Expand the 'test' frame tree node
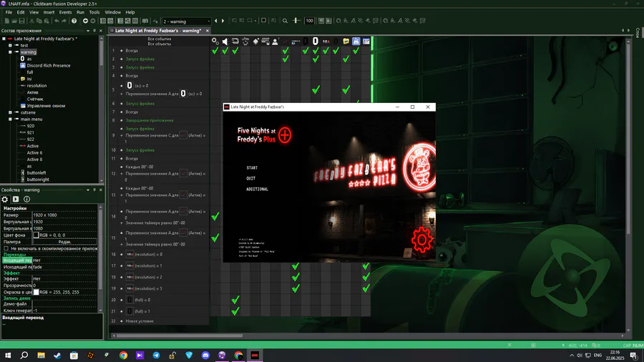This screenshot has height=362, width=644. pos(10,45)
